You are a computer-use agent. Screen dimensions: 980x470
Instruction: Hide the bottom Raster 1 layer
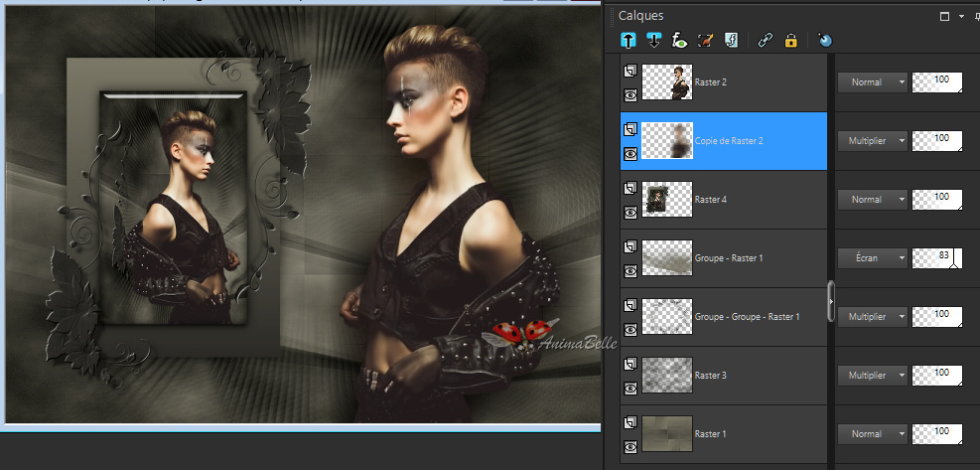click(630, 447)
